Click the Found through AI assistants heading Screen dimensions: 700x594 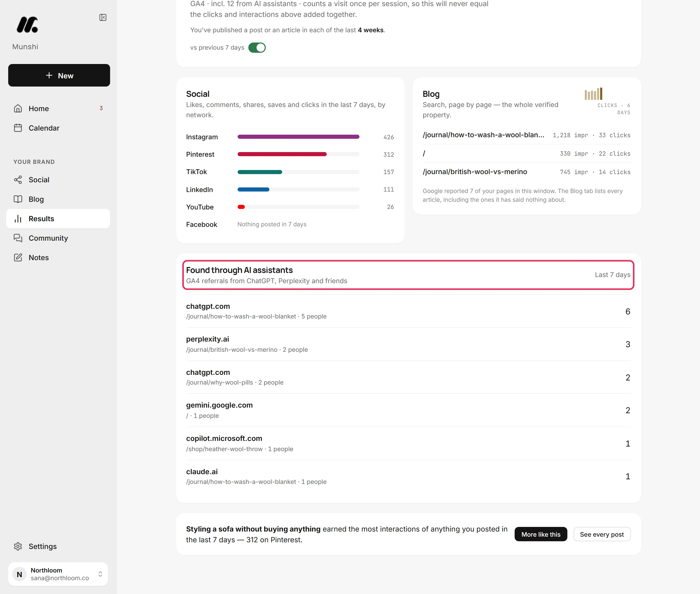(x=239, y=270)
